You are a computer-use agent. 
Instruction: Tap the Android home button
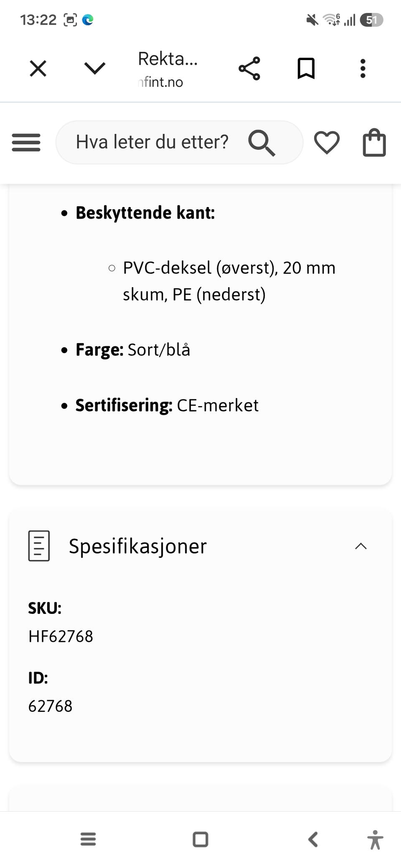(200, 839)
